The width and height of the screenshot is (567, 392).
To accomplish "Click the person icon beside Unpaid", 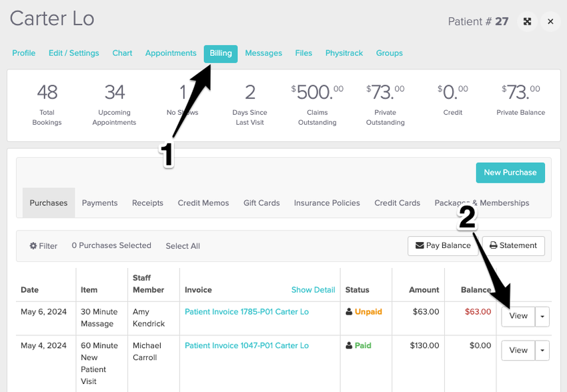I will click(x=349, y=311).
